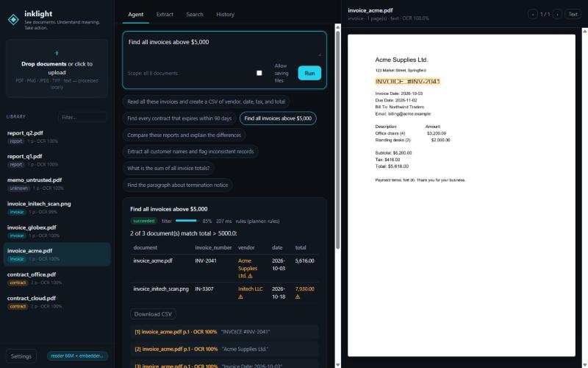Click the 'document' column header in results table

[145, 247]
